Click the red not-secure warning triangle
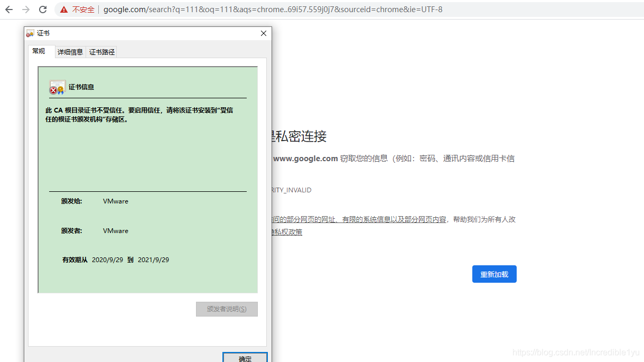This screenshot has width=644, height=362. [x=64, y=10]
